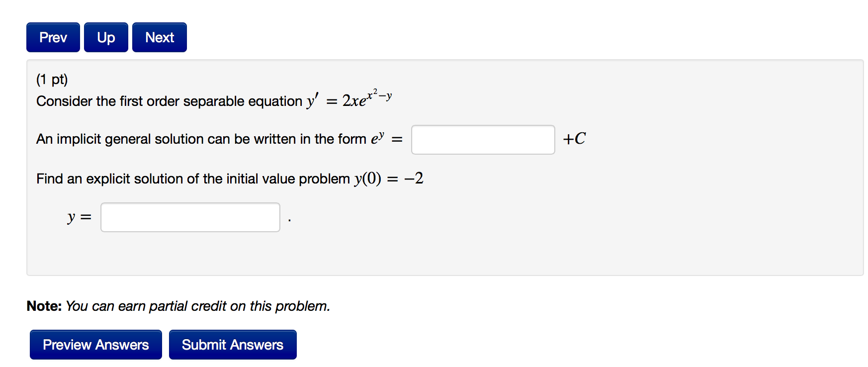Click the (1 pt) point value label
Image resolution: width=868 pixels, height=367 pixels.
[52, 80]
